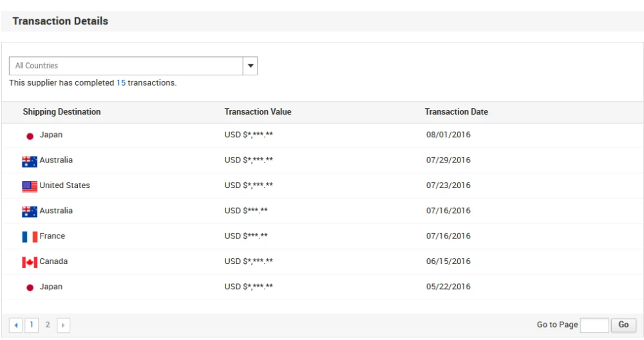Click the All Countries combo box field
The width and height of the screenshot is (644, 340).
(126, 66)
